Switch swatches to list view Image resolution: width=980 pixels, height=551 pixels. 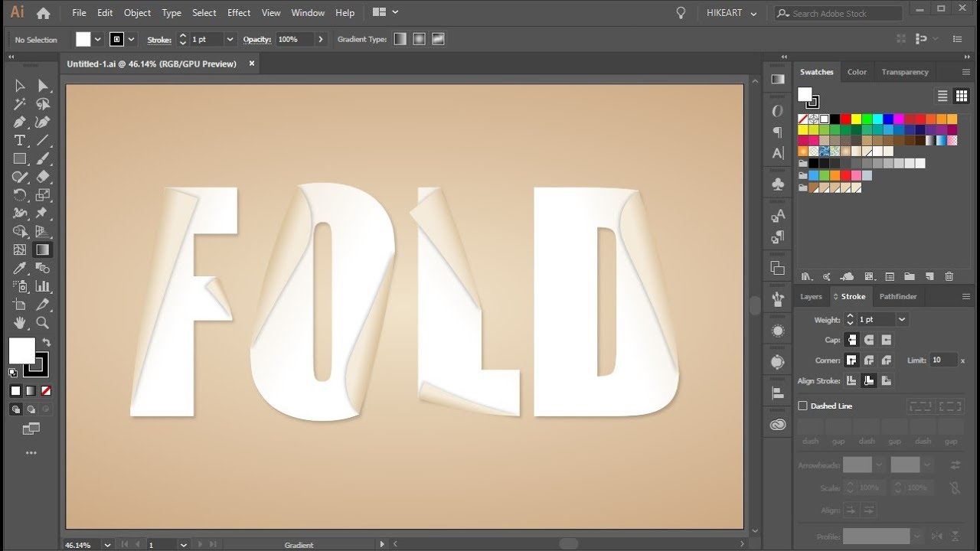point(942,96)
